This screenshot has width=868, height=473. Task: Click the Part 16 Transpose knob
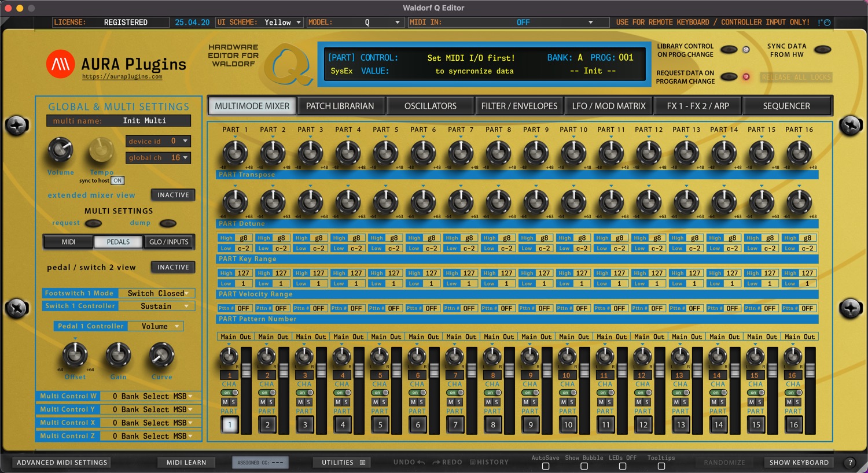coord(799,153)
